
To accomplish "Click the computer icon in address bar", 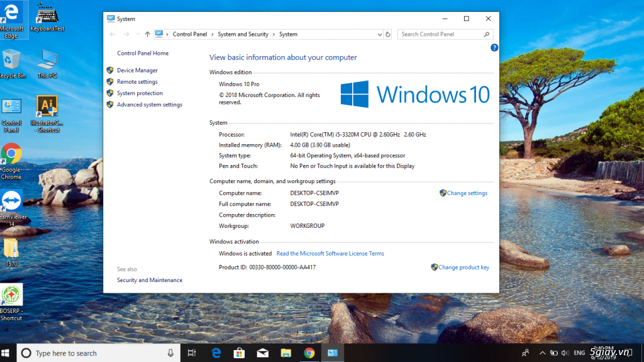I will pos(159,34).
